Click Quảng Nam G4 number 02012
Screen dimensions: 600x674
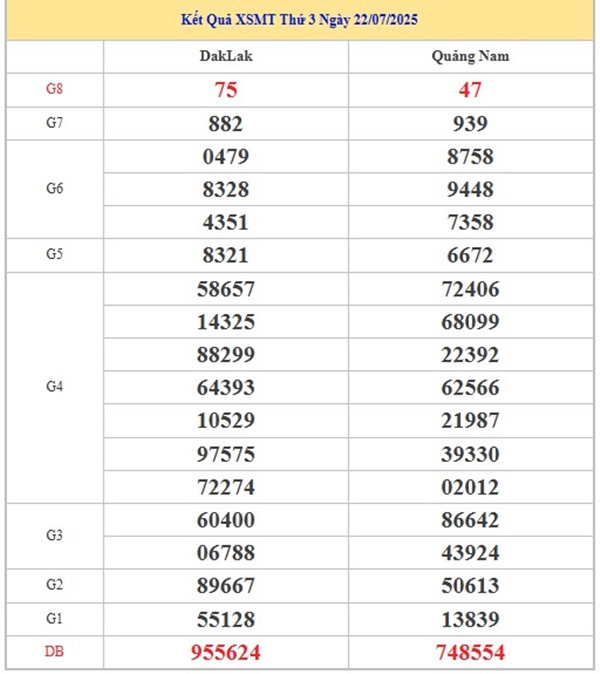point(471,486)
